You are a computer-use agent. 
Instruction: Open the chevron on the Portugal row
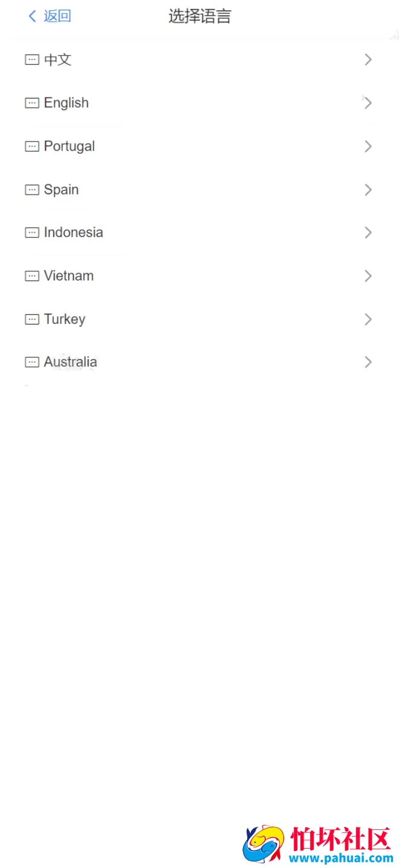[x=368, y=146]
